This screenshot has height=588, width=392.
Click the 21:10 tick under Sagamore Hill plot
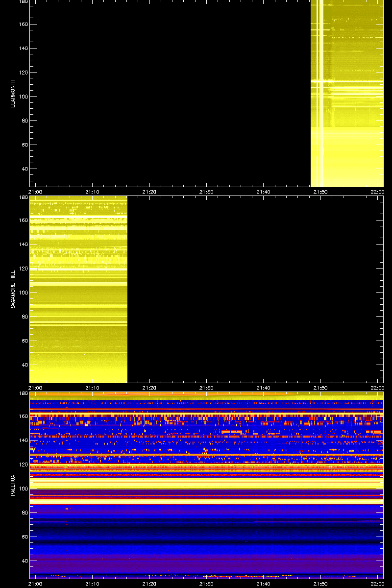point(92,388)
